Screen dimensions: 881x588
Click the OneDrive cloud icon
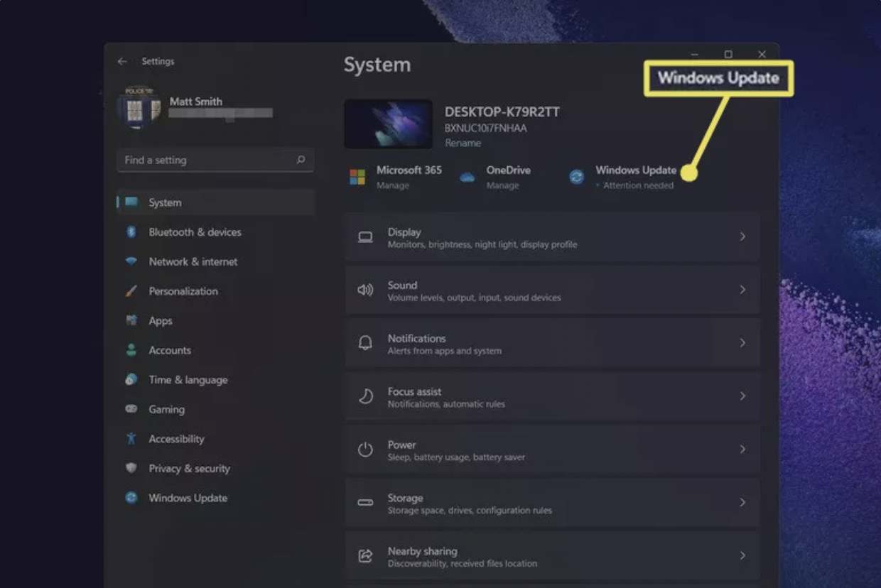[467, 175]
